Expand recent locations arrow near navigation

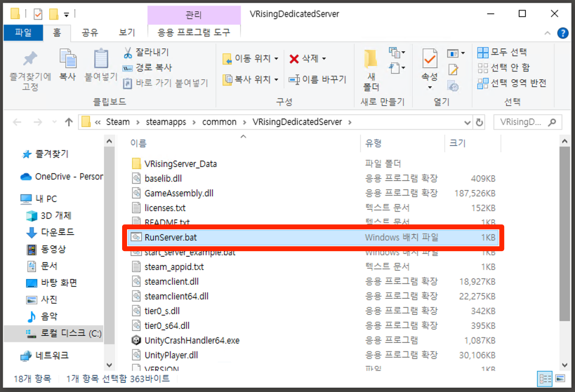pyautogui.click(x=54, y=122)
